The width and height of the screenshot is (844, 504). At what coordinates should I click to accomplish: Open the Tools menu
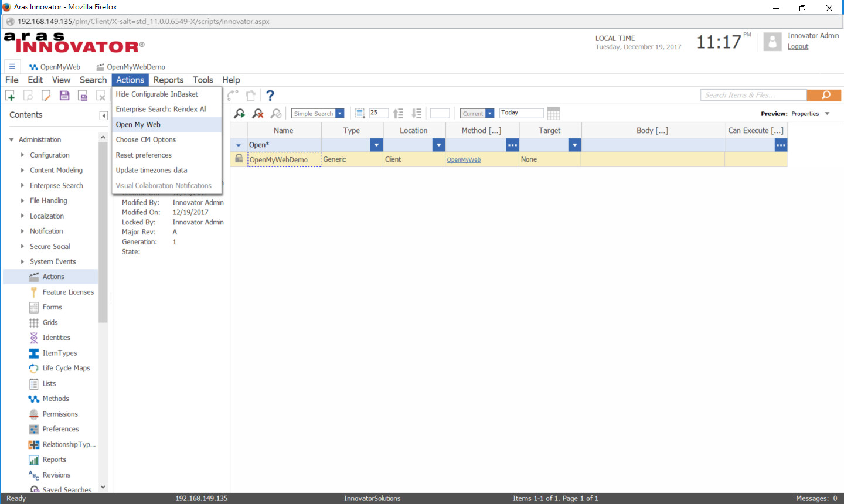tap(203, 80)
